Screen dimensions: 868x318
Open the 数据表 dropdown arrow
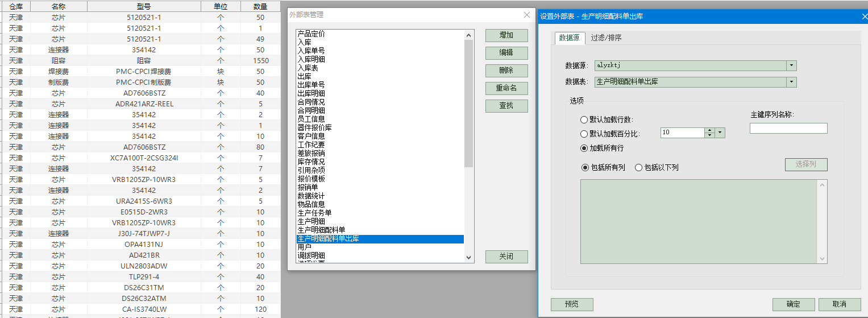[792, 82]
